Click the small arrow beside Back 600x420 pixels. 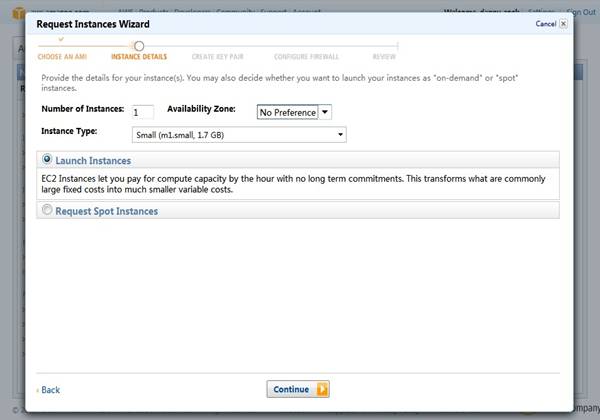[x=37, y=390]
